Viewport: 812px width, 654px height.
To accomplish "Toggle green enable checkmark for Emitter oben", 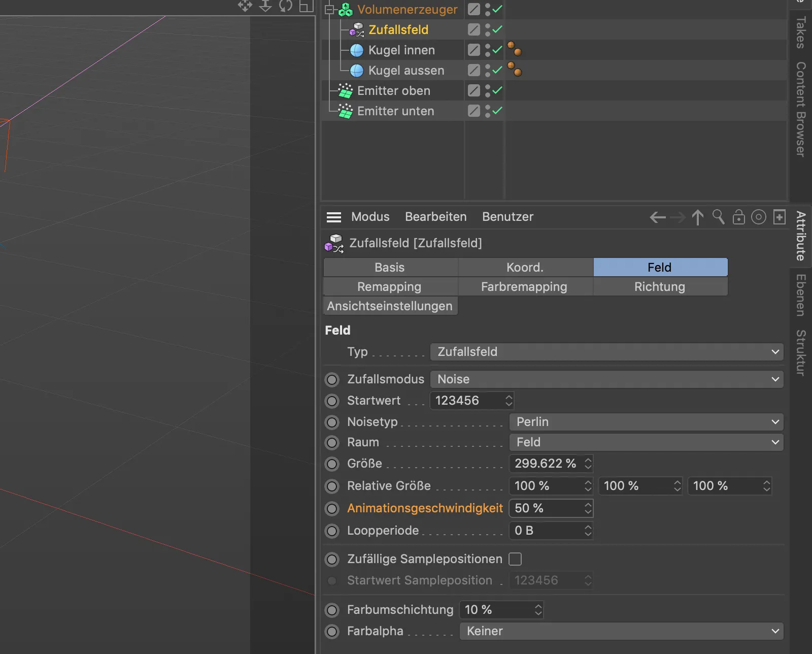I will (x=497, y=90).
